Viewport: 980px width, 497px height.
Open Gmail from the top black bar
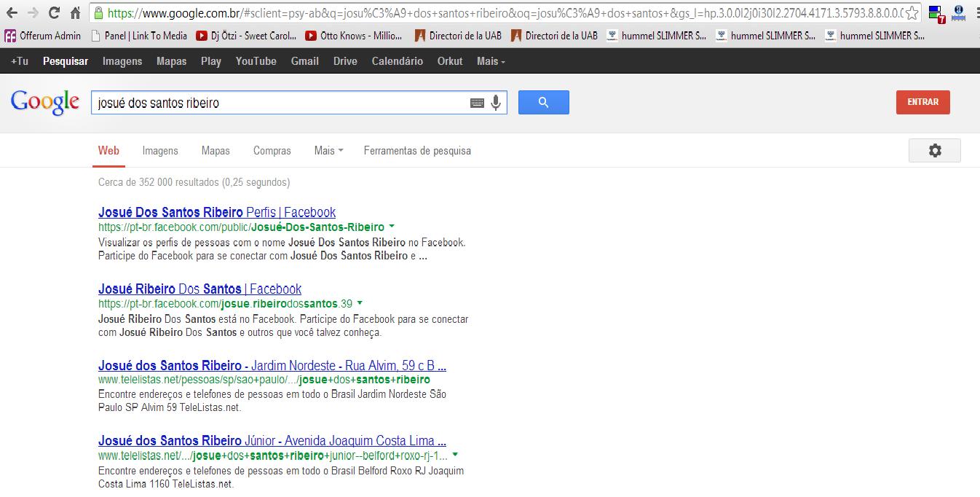click(304, 61)
